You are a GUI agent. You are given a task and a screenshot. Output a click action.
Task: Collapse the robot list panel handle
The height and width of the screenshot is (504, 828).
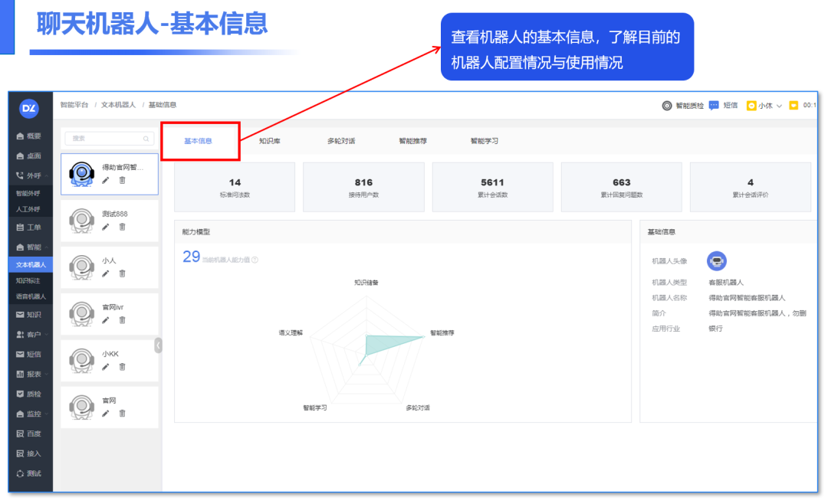click(159, 345)
